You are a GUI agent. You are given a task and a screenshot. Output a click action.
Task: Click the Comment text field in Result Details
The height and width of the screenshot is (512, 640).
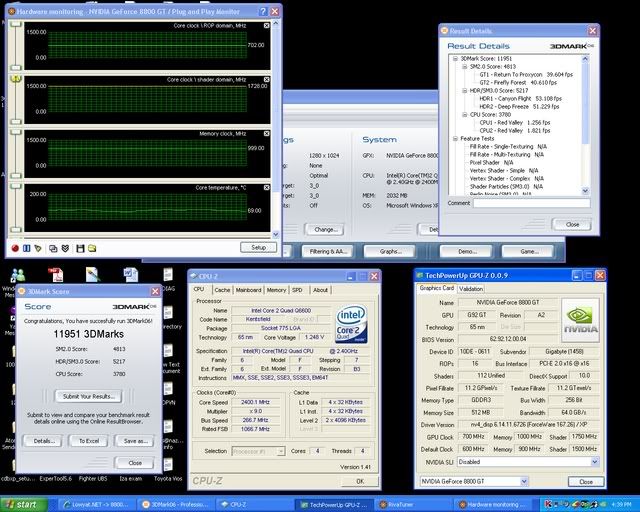coord(532,203)
